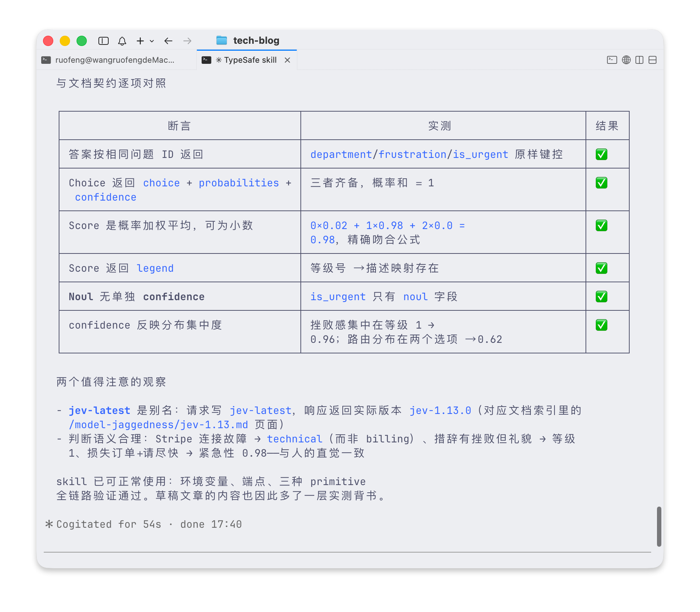The image size is (700, 612).
Task: Select the TypeSafe skill tab
Action: coord(247,60)
